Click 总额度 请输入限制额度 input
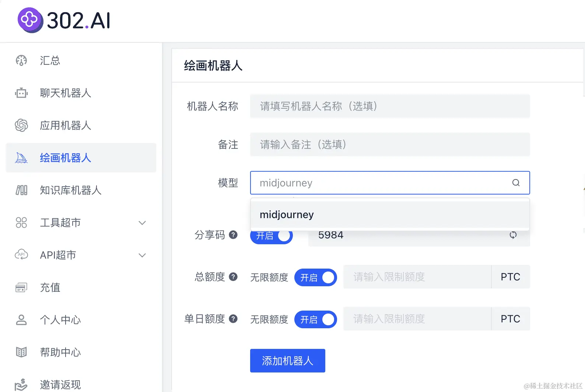585x392 pixels. click(x=417, y=277)
